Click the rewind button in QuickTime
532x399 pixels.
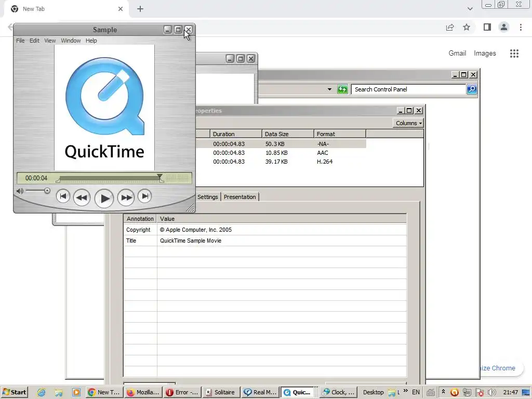tap(82, 197)
